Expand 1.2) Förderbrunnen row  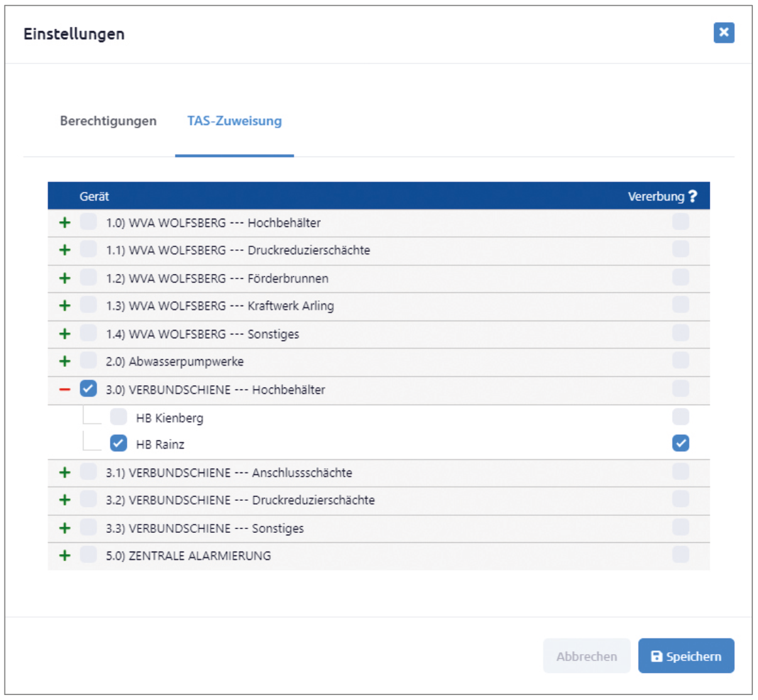click(x=65, y=278)
